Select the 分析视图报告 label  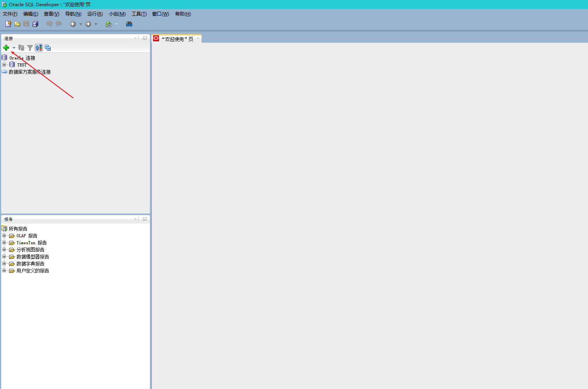[30, 250]
